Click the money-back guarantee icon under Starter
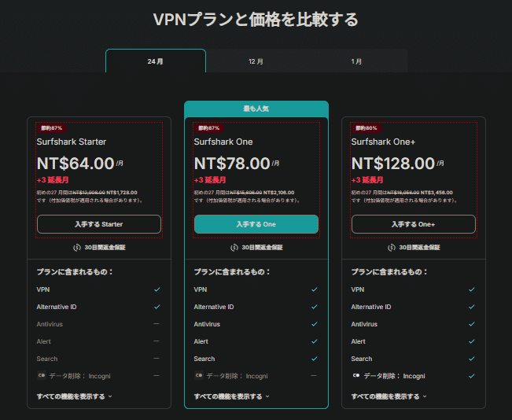Screen dimensions: 512x420 point(78,247)
